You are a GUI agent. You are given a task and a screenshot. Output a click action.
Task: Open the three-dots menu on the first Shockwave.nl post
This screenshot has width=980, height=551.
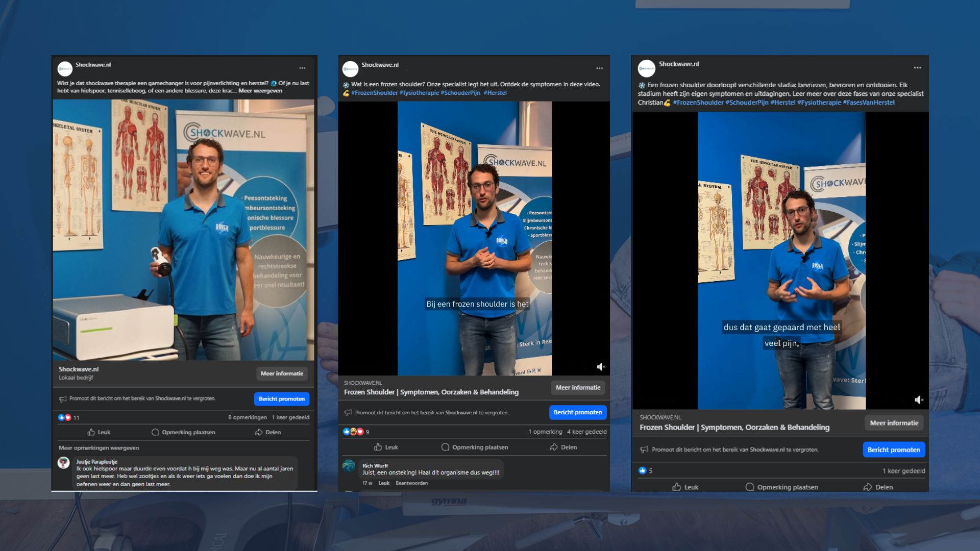click(x=302, y=68)
